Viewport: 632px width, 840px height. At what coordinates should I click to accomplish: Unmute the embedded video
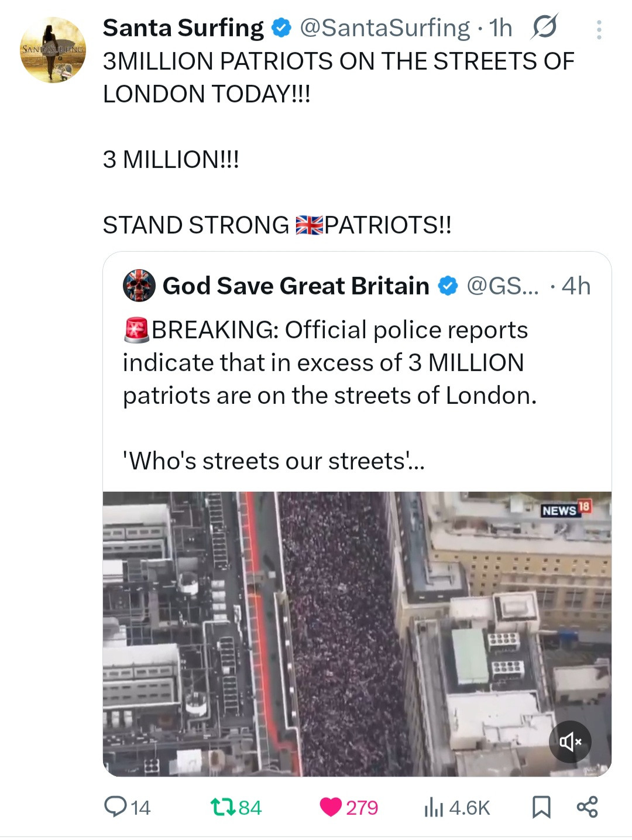point(570,742)
